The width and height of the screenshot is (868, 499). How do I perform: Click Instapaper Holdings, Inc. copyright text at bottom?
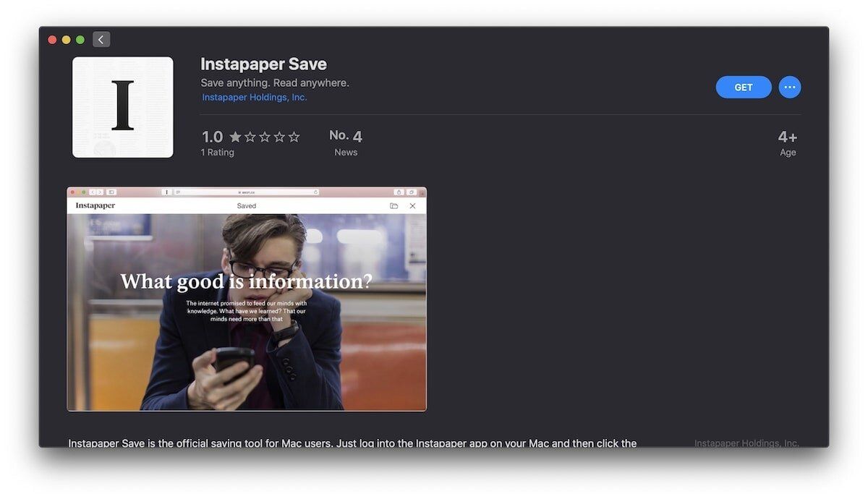point(746,443)
